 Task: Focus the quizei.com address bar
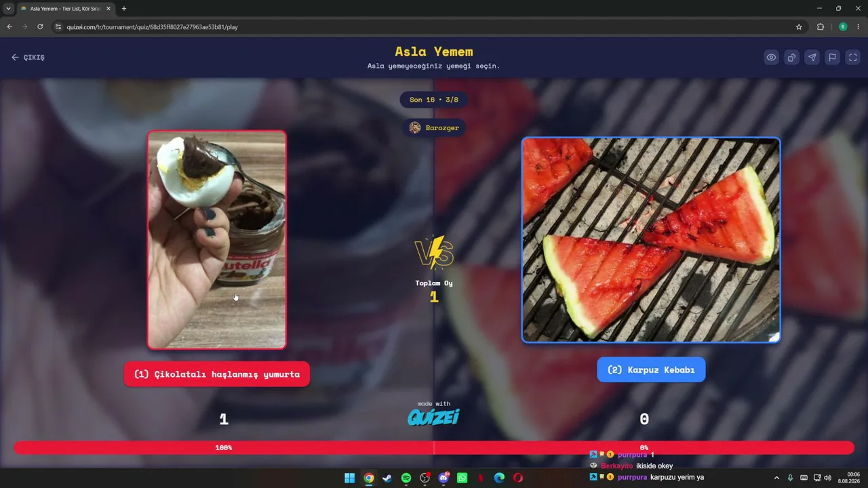(x=427, y=27)
